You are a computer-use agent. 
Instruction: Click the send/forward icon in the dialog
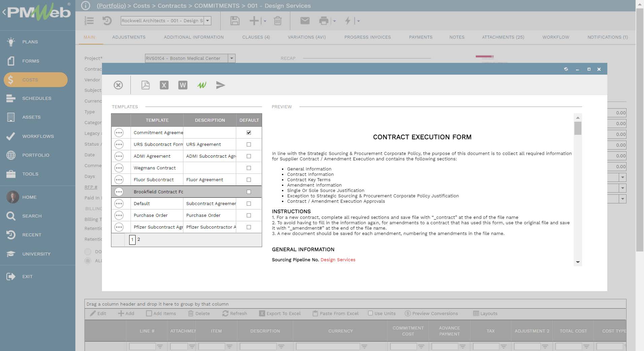pyautogui.click(x=221, y=85)
